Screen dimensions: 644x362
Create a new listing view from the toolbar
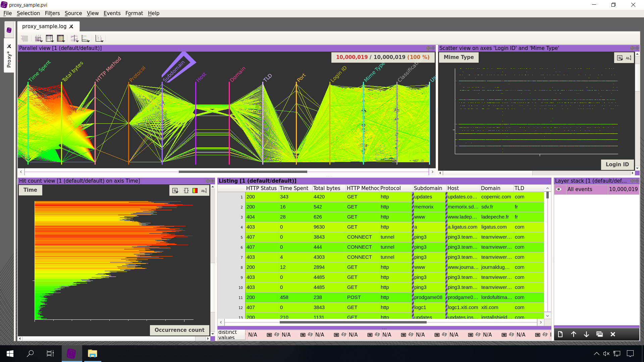(x=49, y=38)
